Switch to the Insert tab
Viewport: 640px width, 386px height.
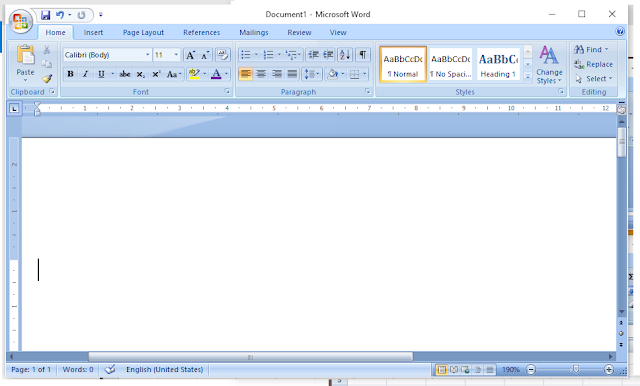point(93,33)
